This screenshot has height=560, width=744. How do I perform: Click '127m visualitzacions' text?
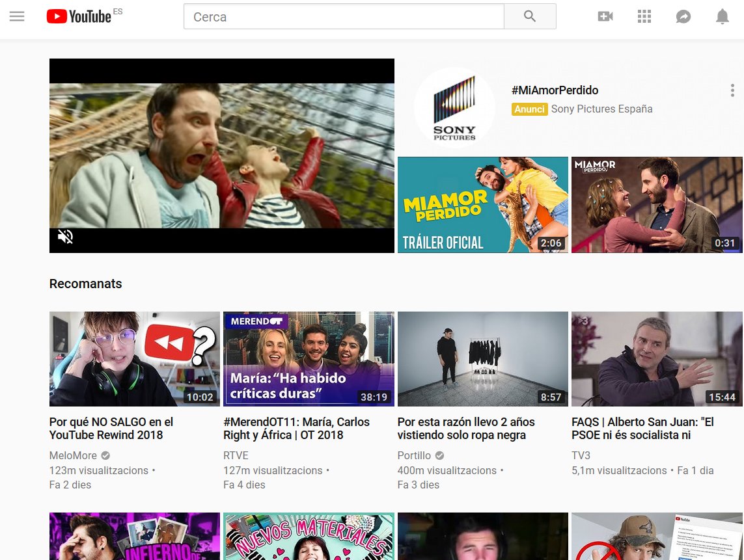[273, 470]
